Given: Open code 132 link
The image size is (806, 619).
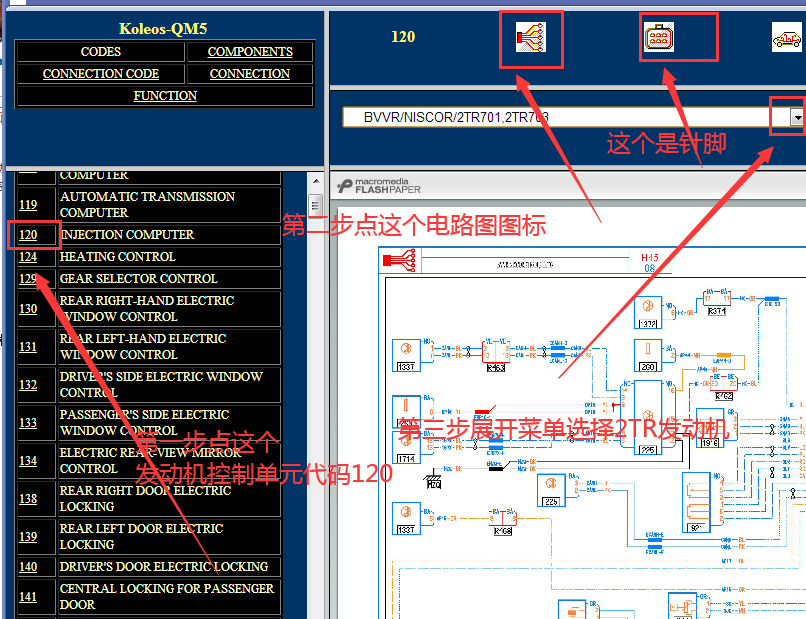Looking at the screenshot, I should click(28, 385).
